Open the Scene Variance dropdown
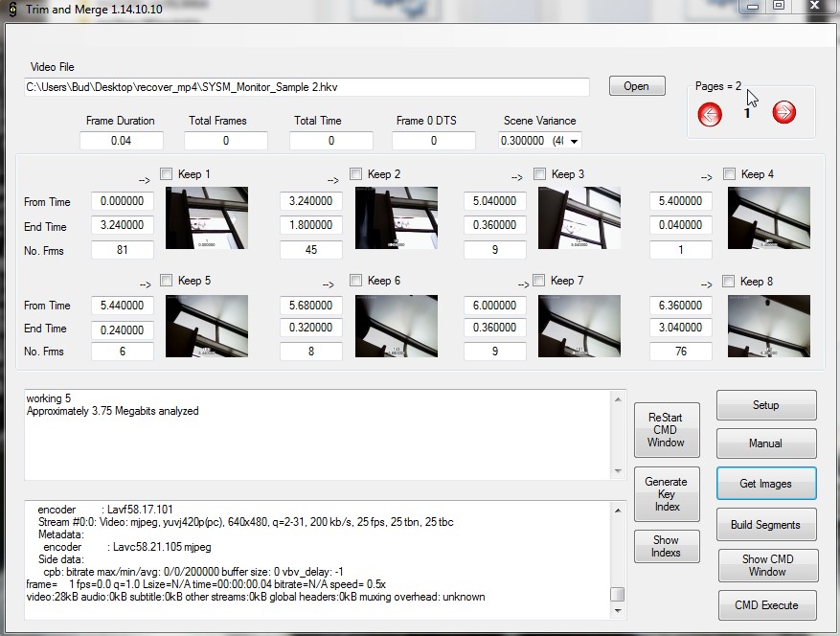This screenshot has height=636, width=840. pyautogui.click(x=574, y=142)
